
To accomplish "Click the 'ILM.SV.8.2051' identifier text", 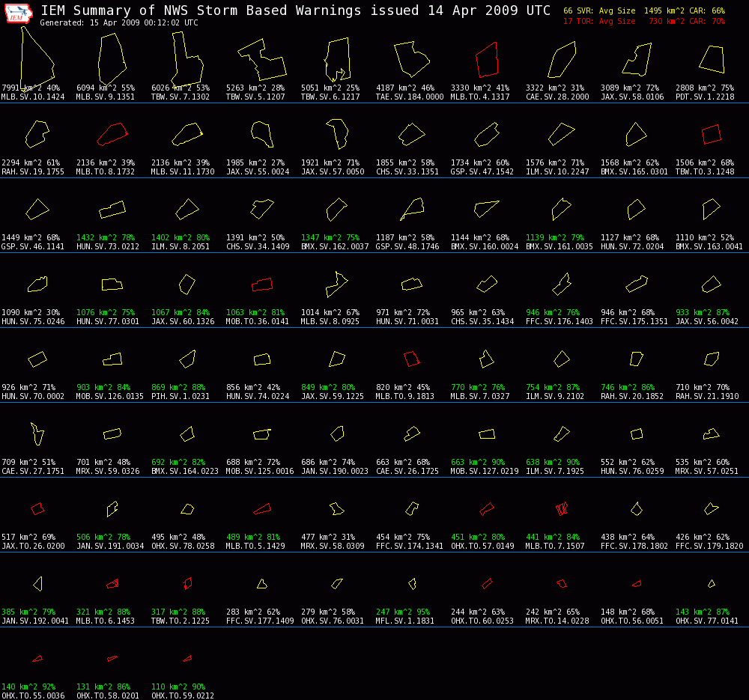I will click(181, 247).
